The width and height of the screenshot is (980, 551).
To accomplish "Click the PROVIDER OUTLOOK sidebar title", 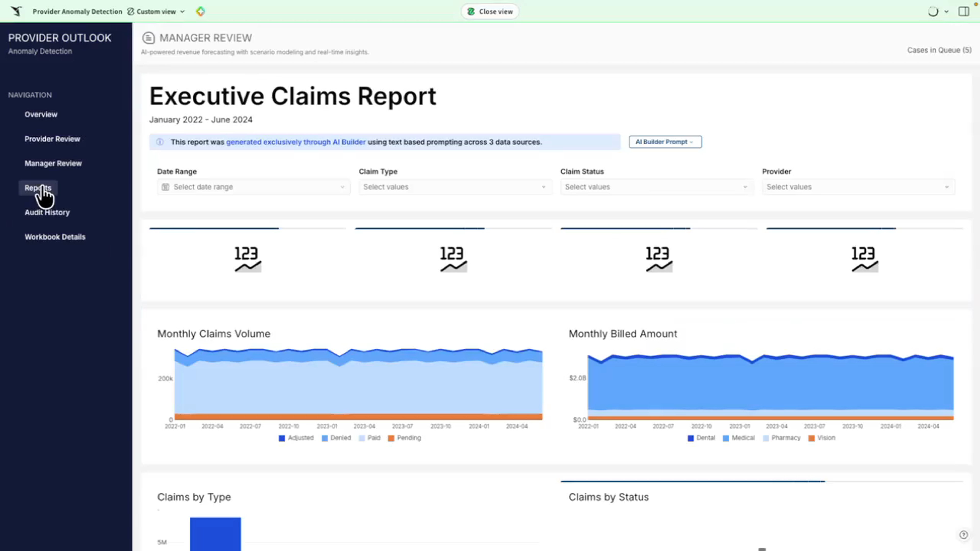I will pos(60,38).
